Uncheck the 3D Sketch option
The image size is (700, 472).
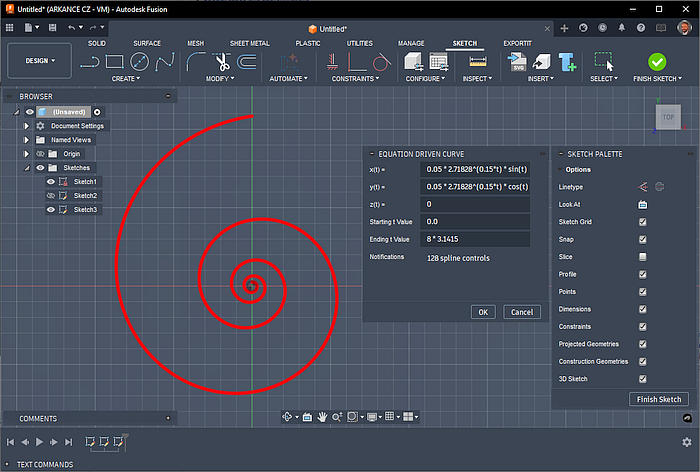643,379
